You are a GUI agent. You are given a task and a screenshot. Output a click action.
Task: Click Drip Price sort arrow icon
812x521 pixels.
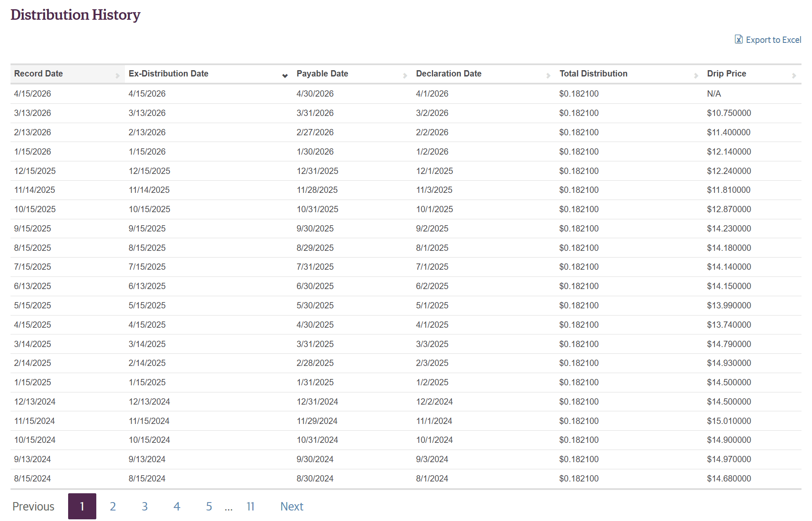tap(793, 76)
